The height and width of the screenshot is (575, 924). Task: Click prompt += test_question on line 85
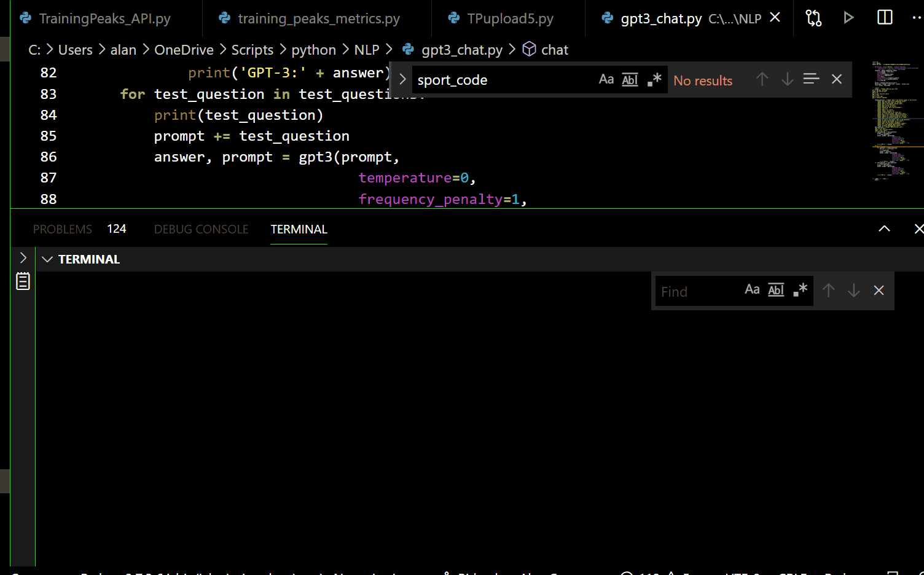251,136
